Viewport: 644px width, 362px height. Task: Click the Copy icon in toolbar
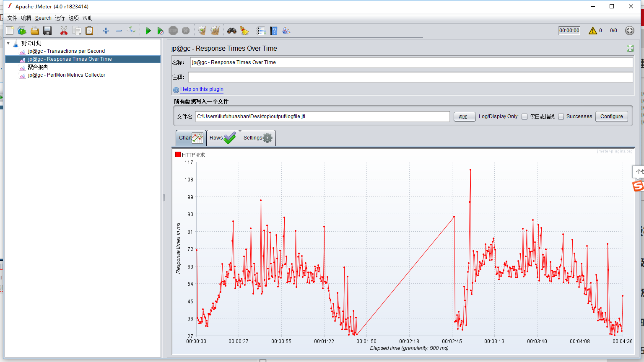(x=77, y=31)
